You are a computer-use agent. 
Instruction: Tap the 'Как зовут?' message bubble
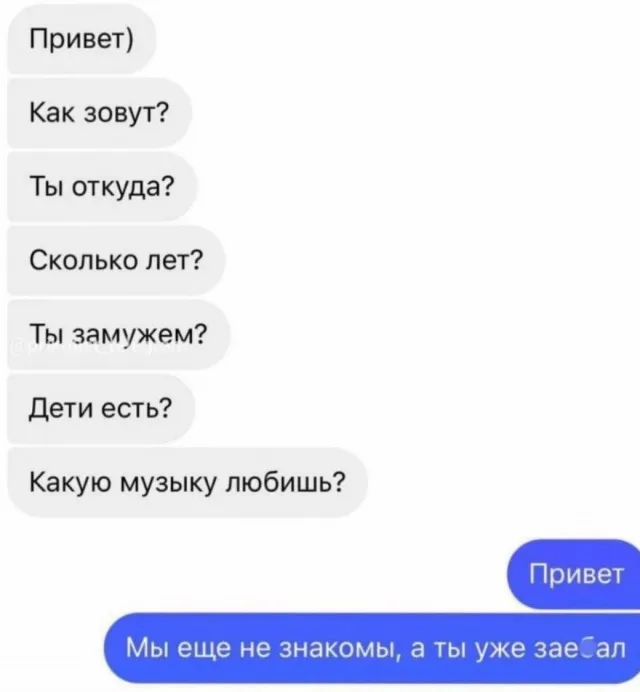click(100, 113)
